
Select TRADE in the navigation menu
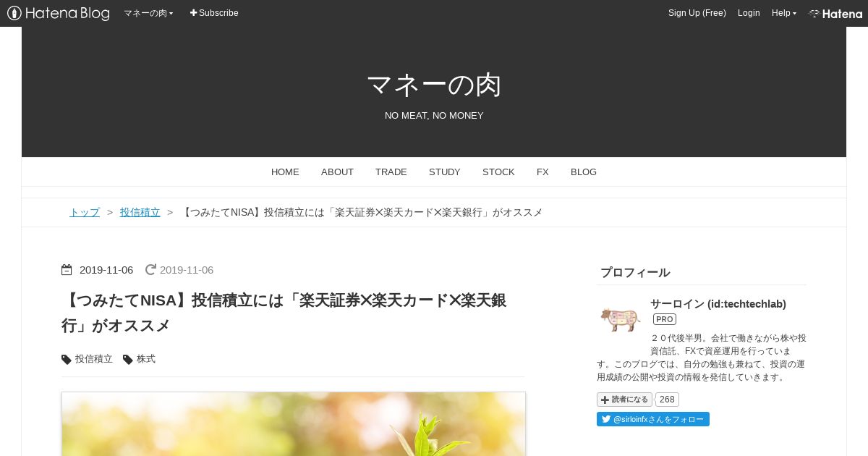[x=391, y=172]
